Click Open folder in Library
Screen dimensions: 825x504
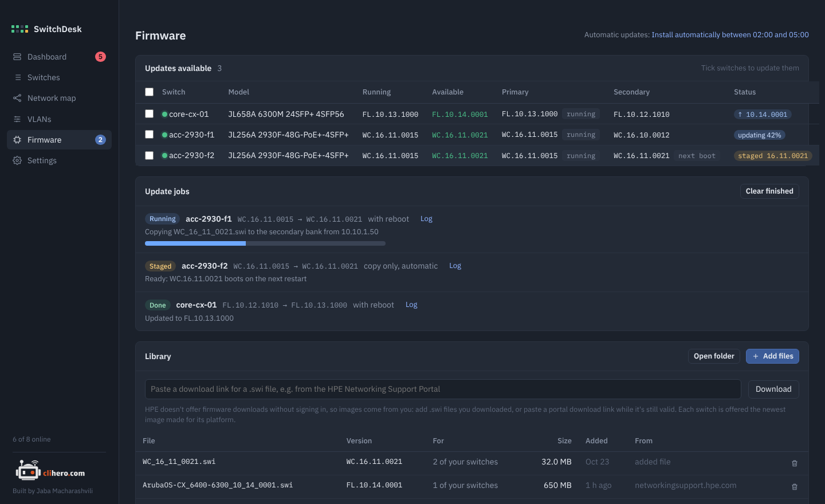(x=714, y=356)
